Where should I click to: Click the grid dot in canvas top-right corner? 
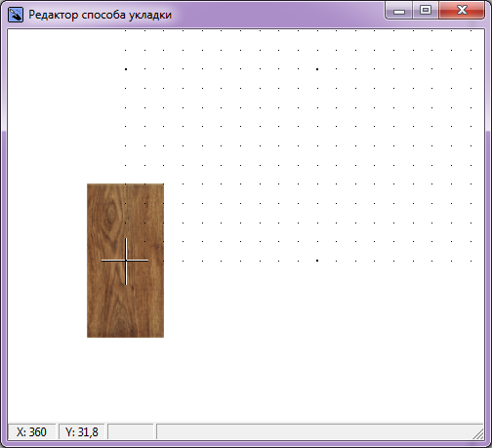(x=471, y=31)
